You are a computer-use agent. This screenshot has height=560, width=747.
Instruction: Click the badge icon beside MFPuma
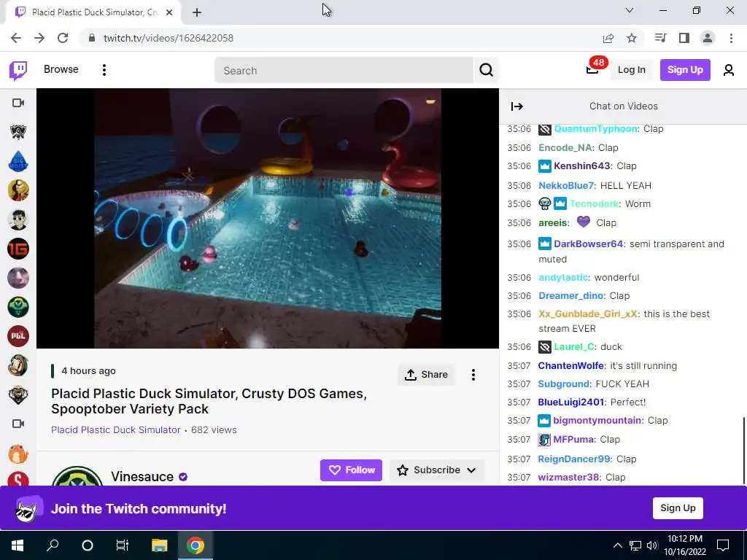[544, 440]
